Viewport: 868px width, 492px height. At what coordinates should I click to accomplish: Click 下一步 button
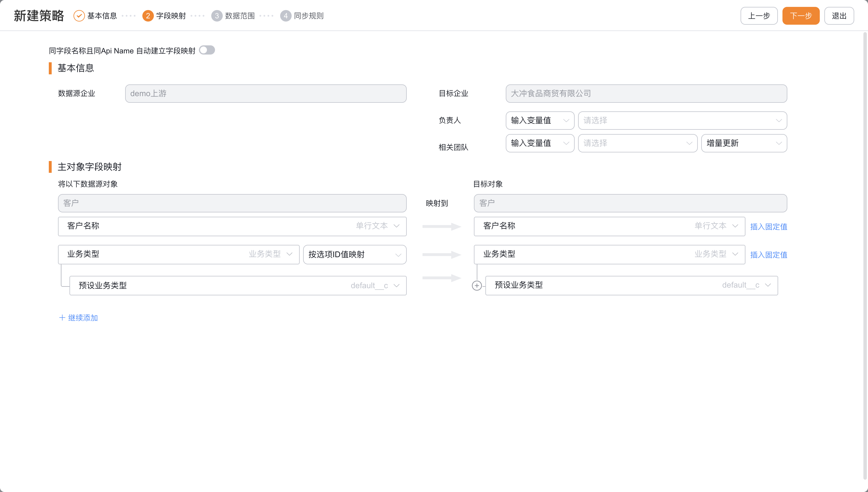click(x=801, y=16)
